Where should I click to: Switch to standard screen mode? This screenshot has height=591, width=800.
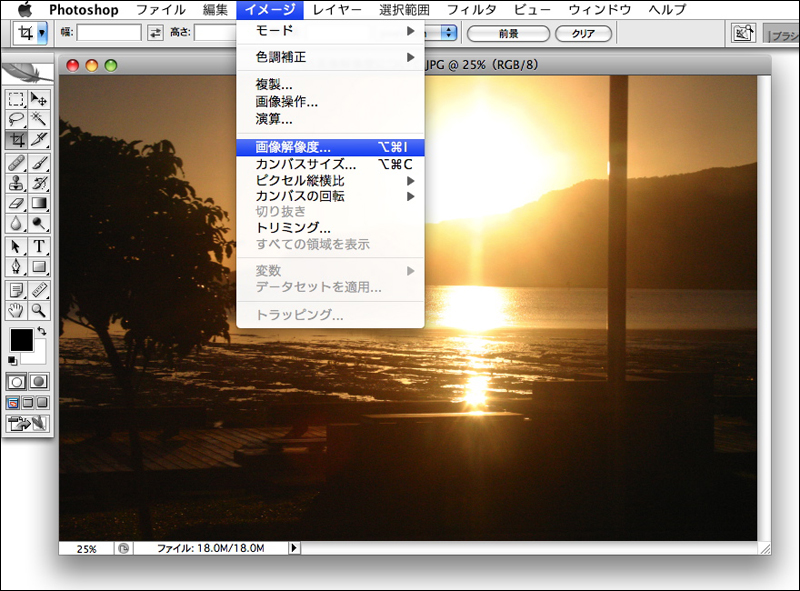click(x=12, y=402)
